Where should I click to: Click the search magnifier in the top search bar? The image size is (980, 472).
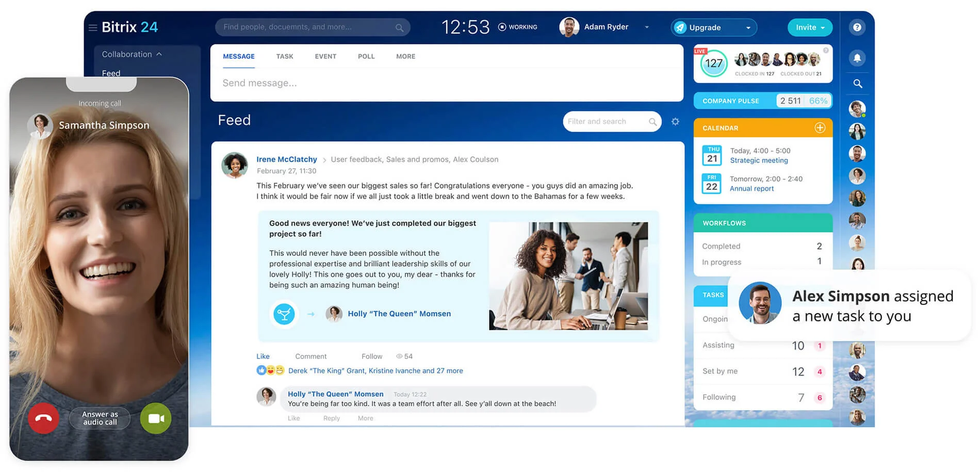(399, 27)
